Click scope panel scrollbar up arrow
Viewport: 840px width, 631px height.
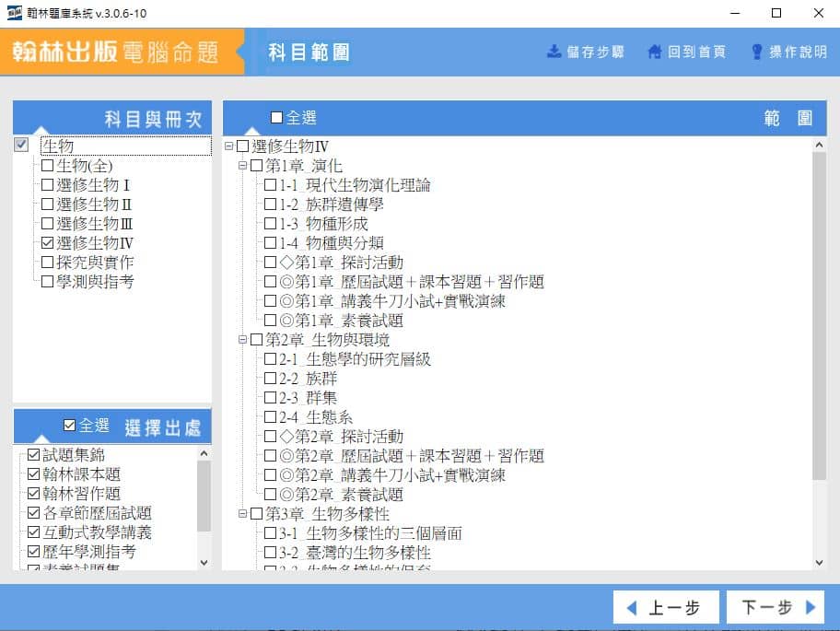click(x=819, y=145)
